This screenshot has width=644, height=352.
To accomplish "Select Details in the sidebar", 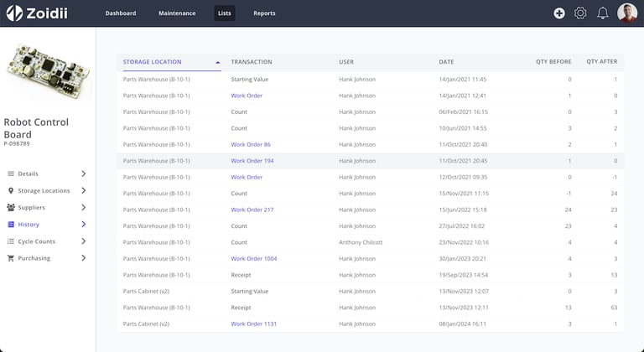I will (28, 173).
